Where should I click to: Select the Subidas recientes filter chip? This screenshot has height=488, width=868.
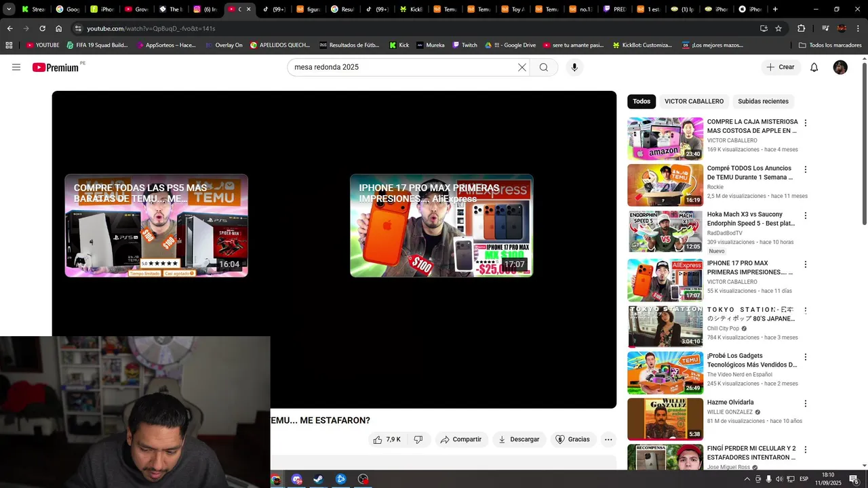click(x=763, y=101)
